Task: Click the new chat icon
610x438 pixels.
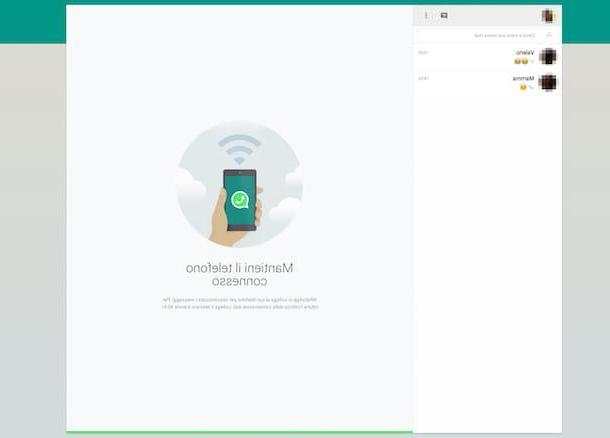Action: (444, 16)
